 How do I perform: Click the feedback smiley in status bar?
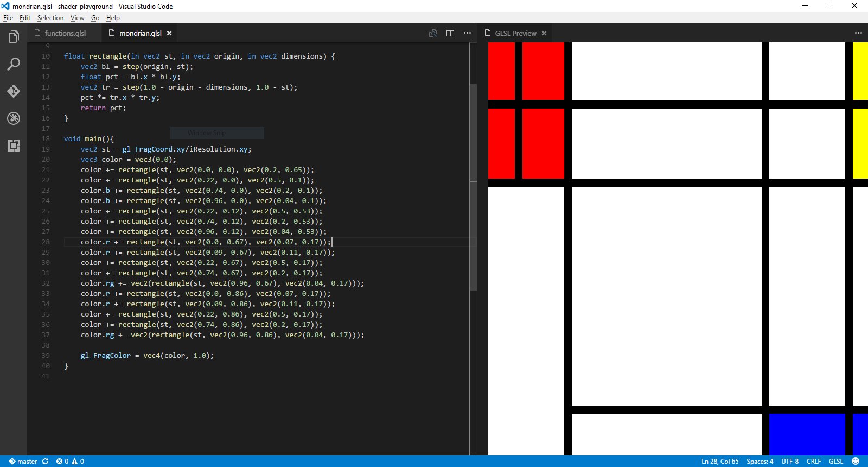[856, 462]
